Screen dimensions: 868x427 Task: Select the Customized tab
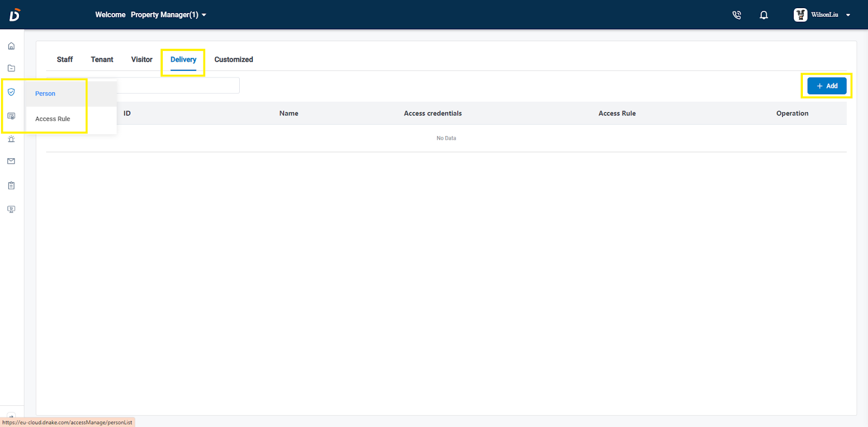233,60
